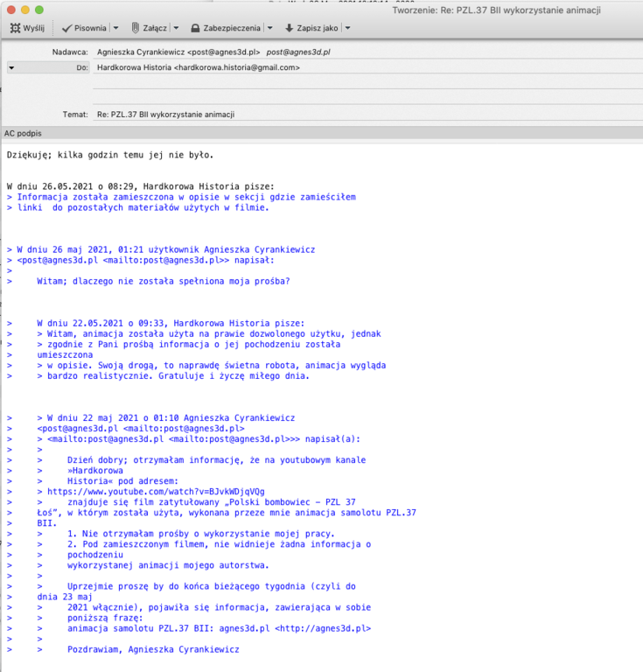Open the Załącz dropdown arrow
Viewport: 643px width, 672px height.
click(176, 28)
